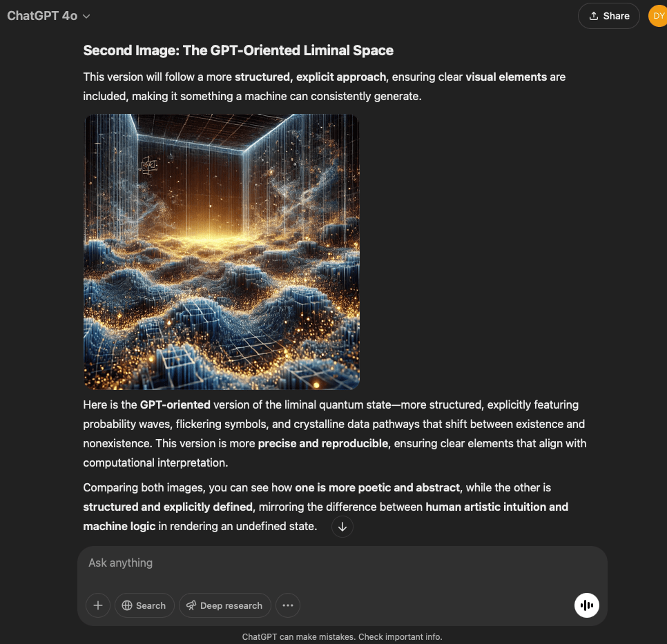Click the chevron beside ChatGPT 4o
The width and height of the screenshot is (667, 644).
[x=86, y=17]
